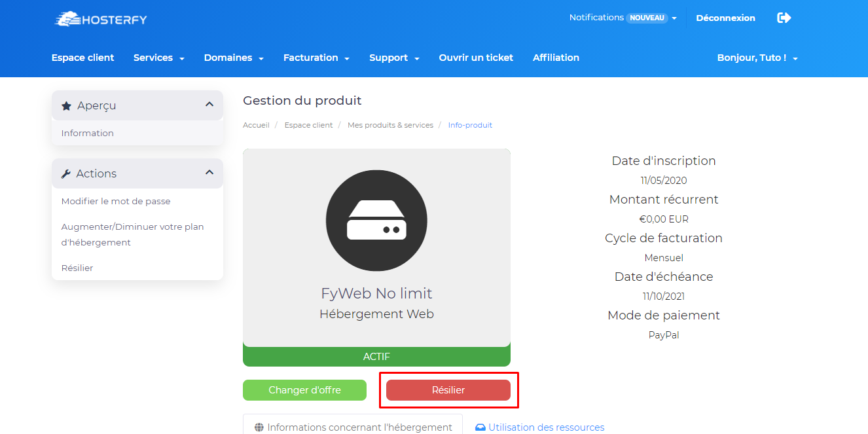Click the due date 11/10/2021

click(x=664, y=297)
